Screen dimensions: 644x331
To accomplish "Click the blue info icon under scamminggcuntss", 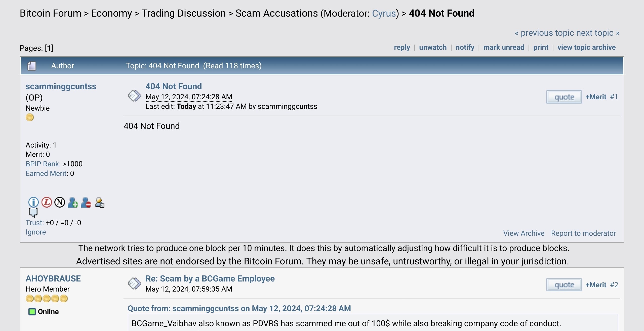I will coord(33,202).
